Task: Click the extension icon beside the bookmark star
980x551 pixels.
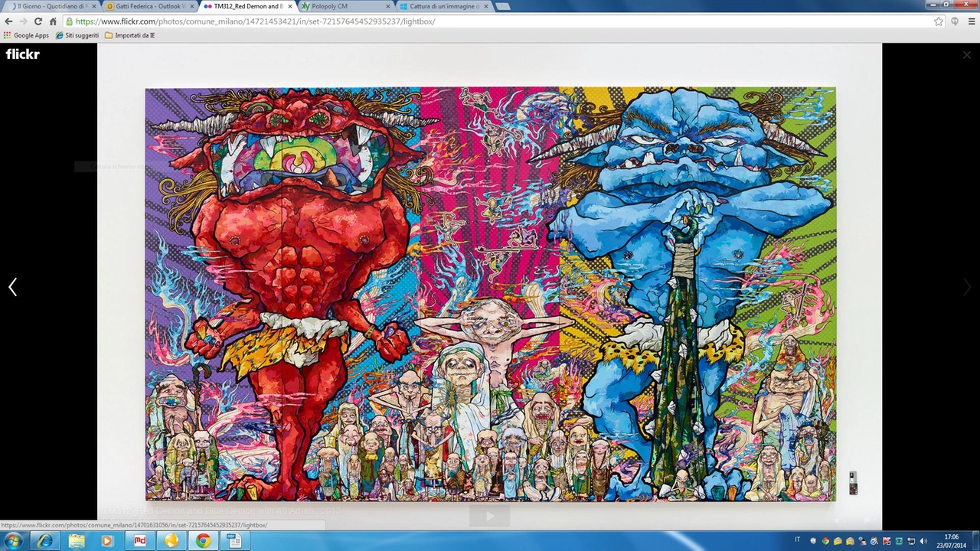Action: coord(955,21)
